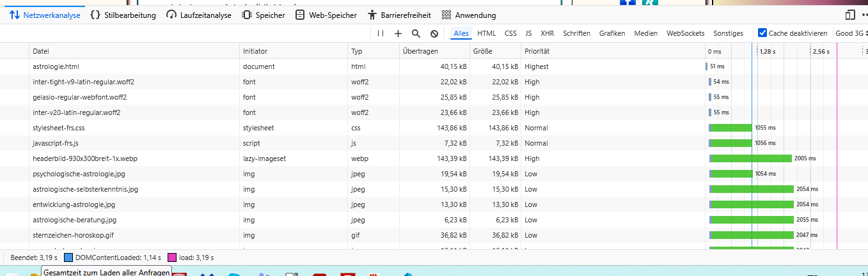Filter requests by CSS
Screen dimensions: 868x276
click(510, 33)
